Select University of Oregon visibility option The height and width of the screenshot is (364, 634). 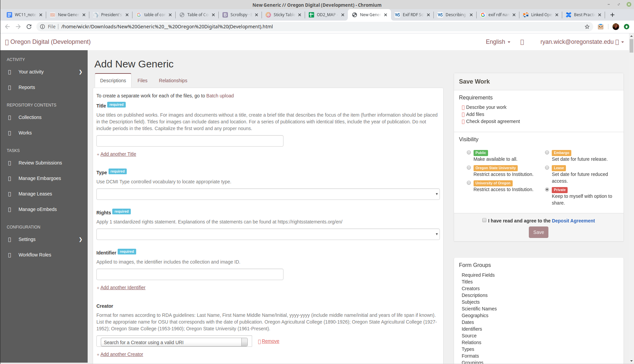pos(469,183)
